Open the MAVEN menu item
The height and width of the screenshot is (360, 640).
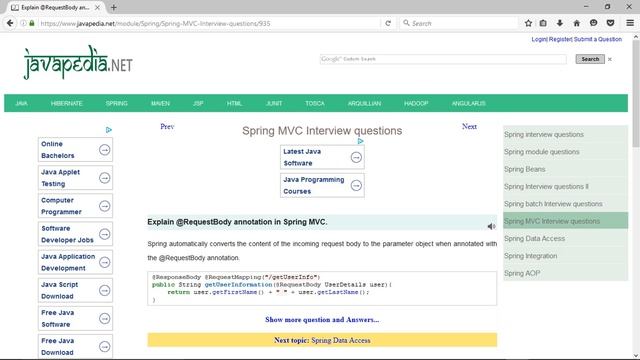point(160,103)
